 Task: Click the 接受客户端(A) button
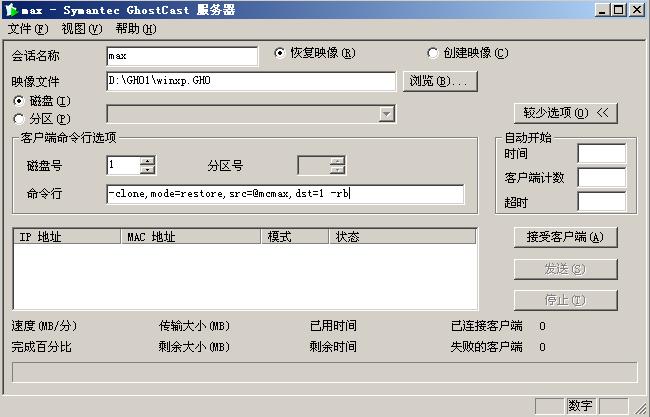(565, 237)
